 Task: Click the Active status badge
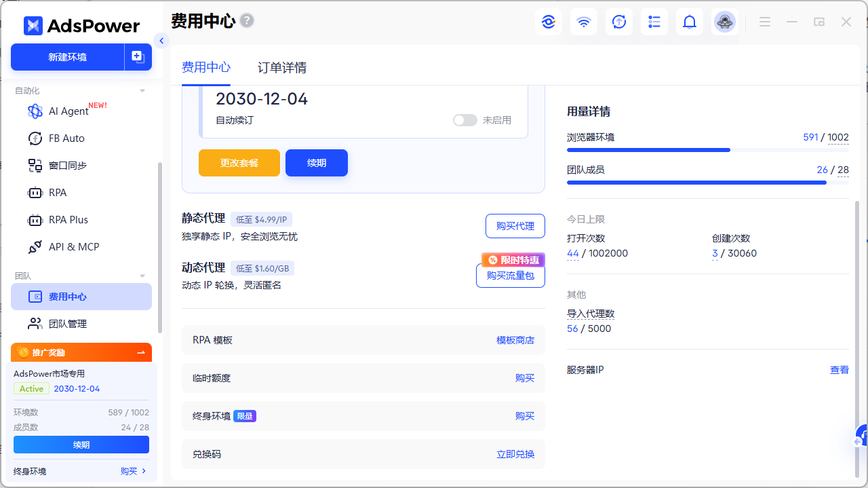click(31, 389)
